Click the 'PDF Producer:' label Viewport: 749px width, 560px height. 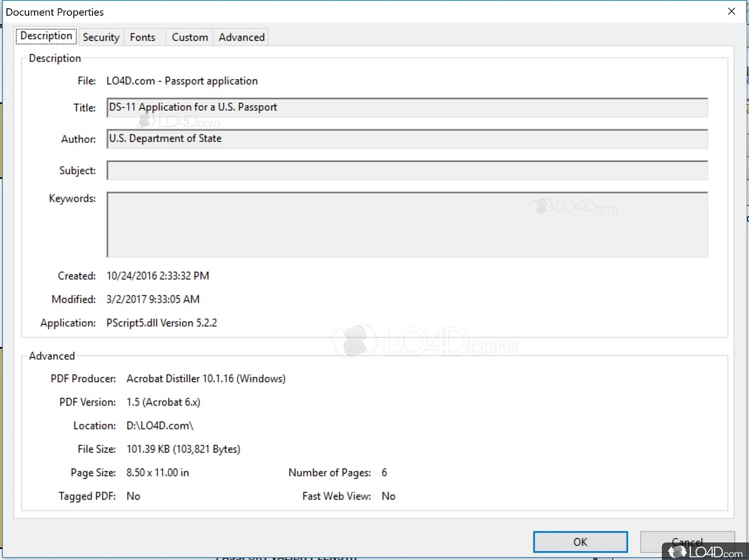pyautogui.click(x=83, y=379)
